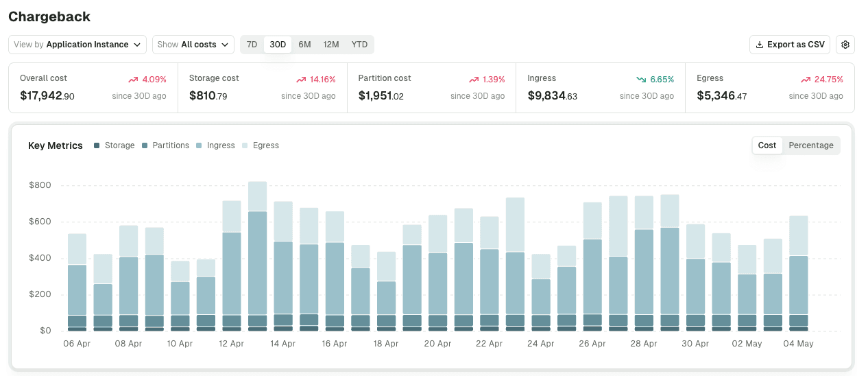The width and height of the screenshot is (868, 376).
Task: Open the settings gear icon
Action: (x=845, y=45)
